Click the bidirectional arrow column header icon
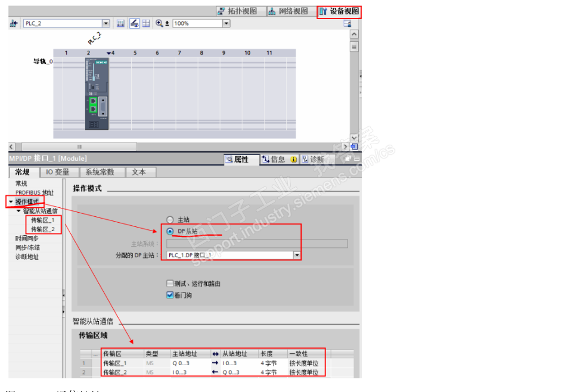The width and height of the screenshot is (574, 392). (x=216, y=354)
